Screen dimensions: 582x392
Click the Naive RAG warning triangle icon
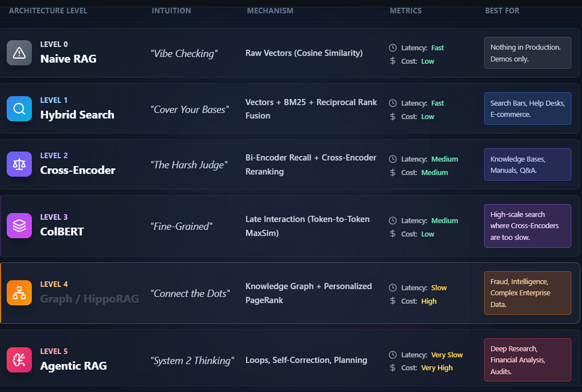click(19, 52)
